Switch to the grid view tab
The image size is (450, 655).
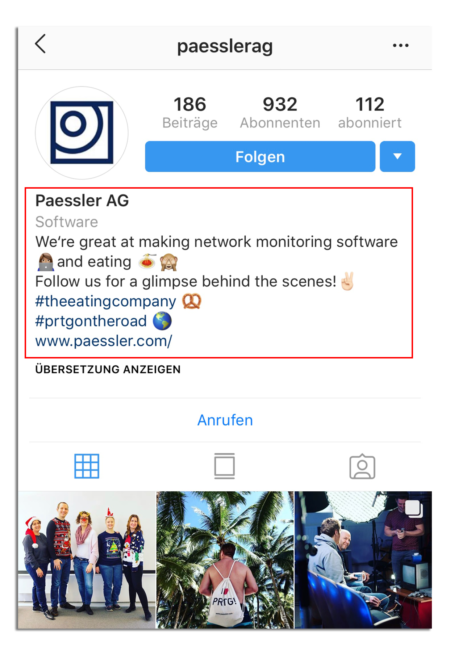click(87, 466)
